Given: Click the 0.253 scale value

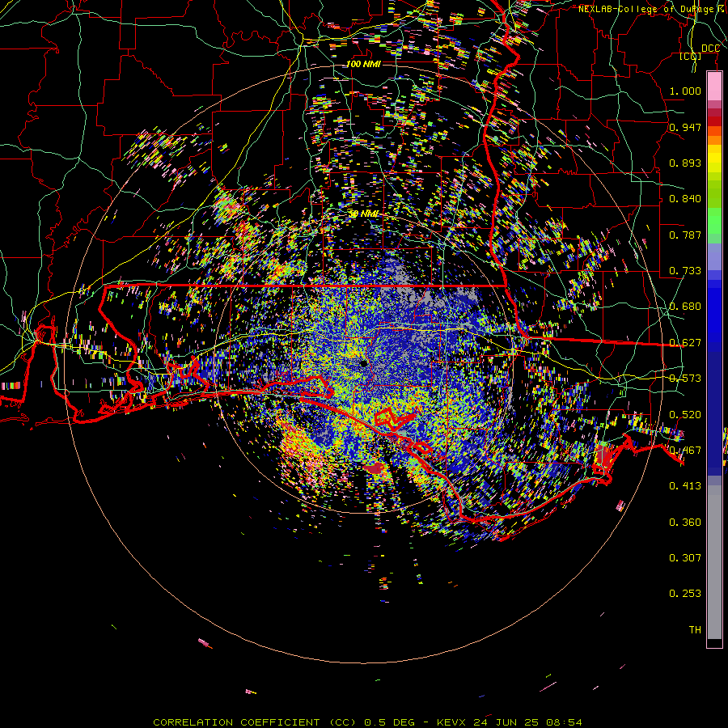Looking at the screenshot, I should [685, 594].
